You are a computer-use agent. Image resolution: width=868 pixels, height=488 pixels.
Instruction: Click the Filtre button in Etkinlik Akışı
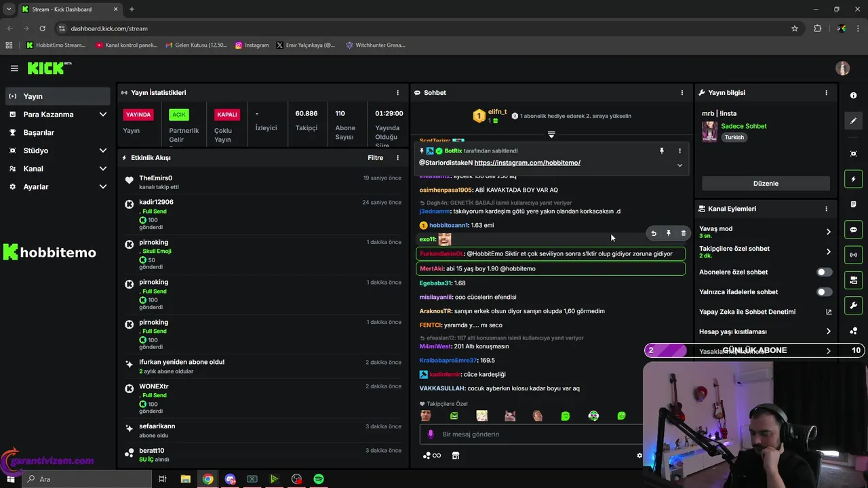point(375,158)
